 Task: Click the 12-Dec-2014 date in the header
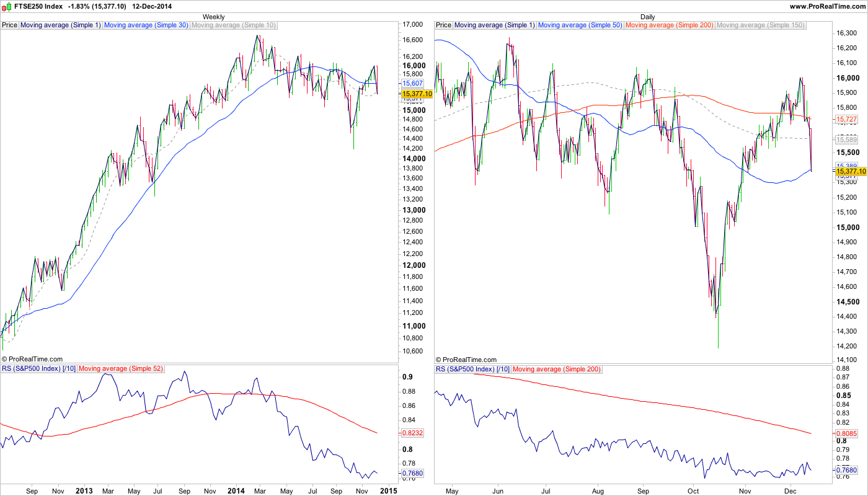(x=153, y=6)
